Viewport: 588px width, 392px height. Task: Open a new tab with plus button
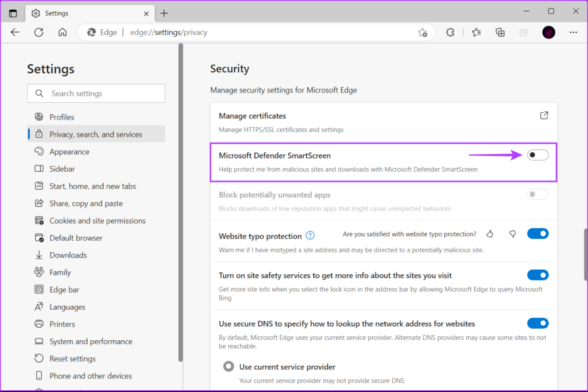(x=164, y=14)
